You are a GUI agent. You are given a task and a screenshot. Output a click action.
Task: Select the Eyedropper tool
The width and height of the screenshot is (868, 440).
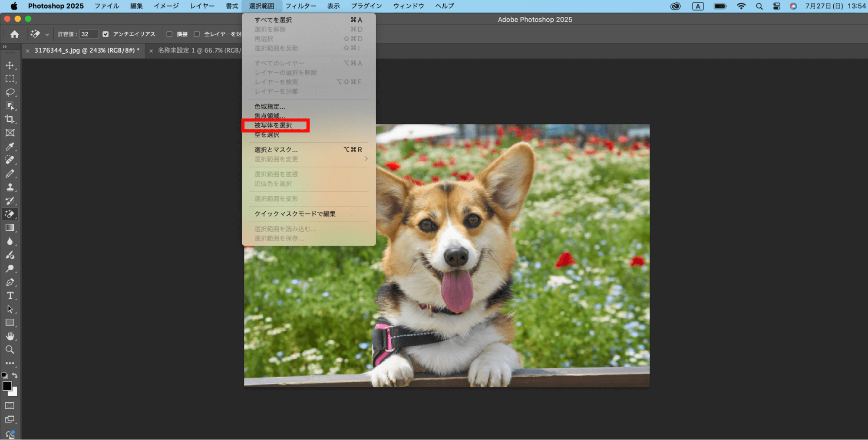coord(10,147)
